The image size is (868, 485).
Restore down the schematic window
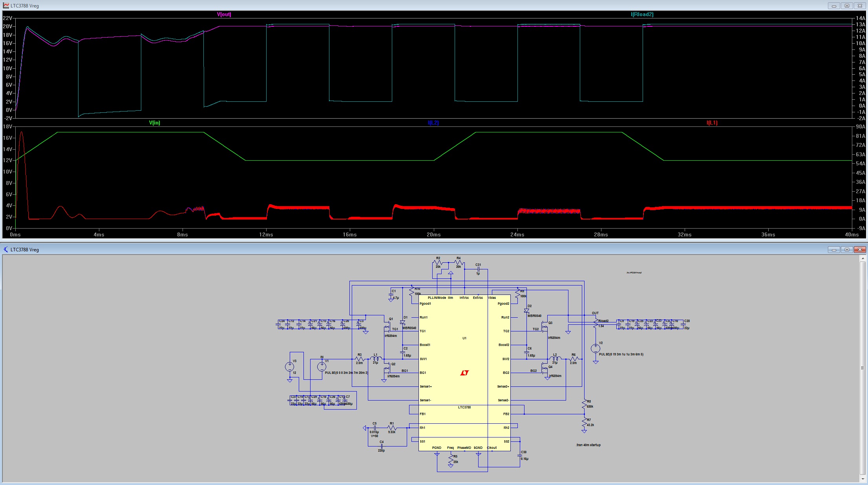[x=847, y=249]
